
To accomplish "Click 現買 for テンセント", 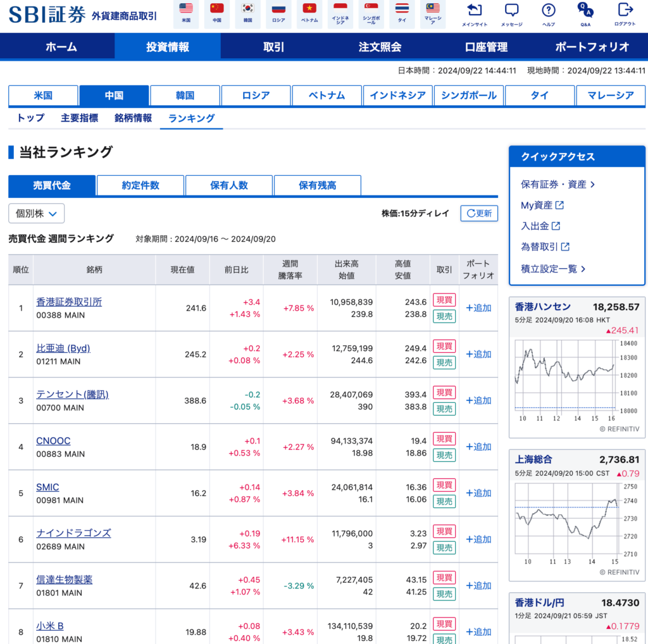I will 444,392.
